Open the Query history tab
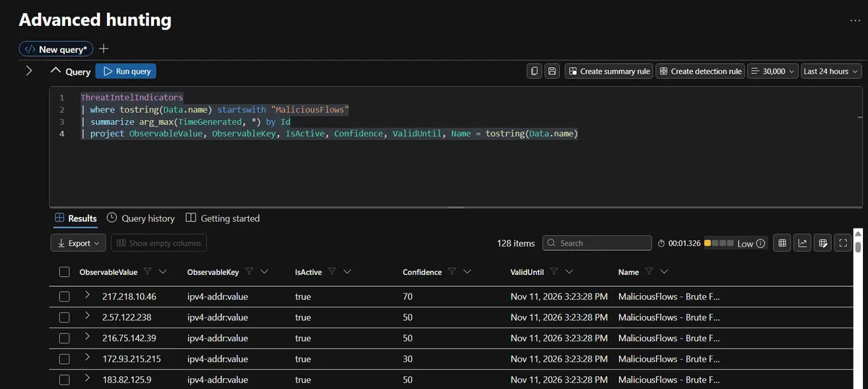The image size is (868, 389). tap(141, 218)
